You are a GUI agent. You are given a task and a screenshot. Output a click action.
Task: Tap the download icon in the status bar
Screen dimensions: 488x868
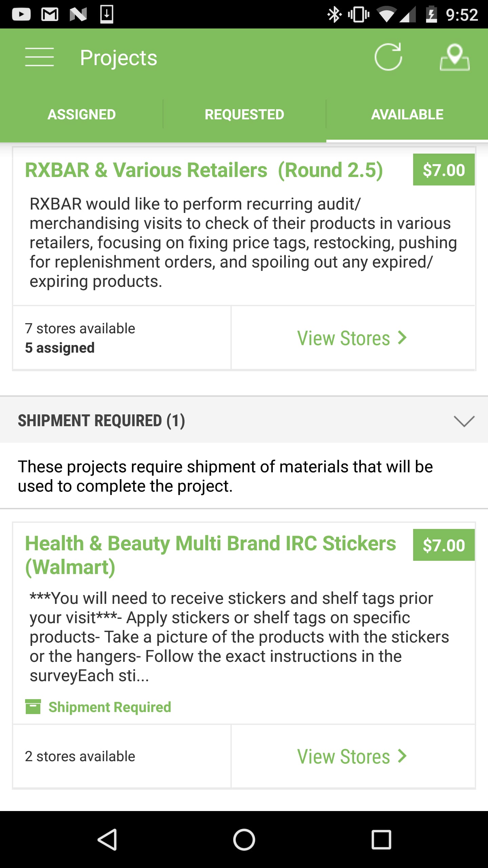107,14
